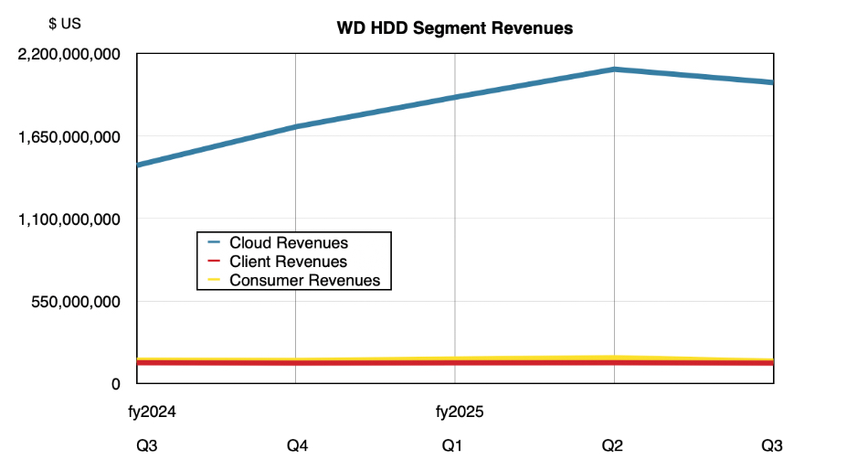Click the red Client Revenues legend swatch
The width and height of the screenshot is (868, 460).
(214, 261)
